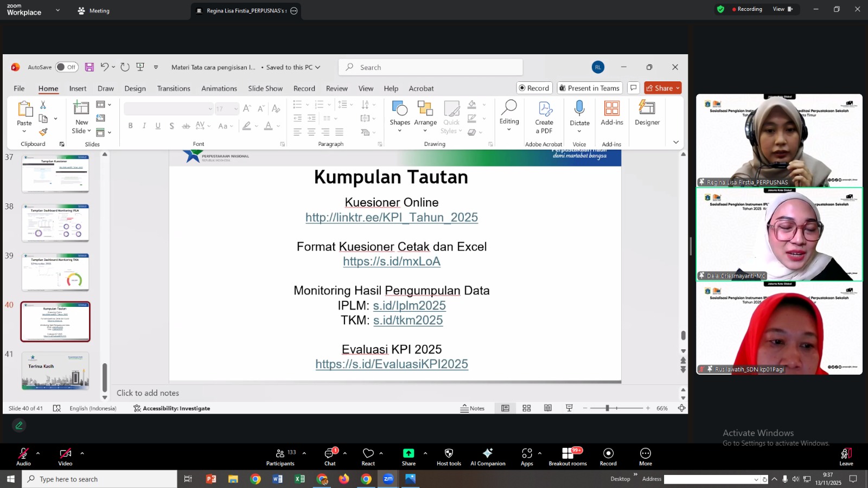Switch to the Transitions ribbon tab

tap(174, 88)
